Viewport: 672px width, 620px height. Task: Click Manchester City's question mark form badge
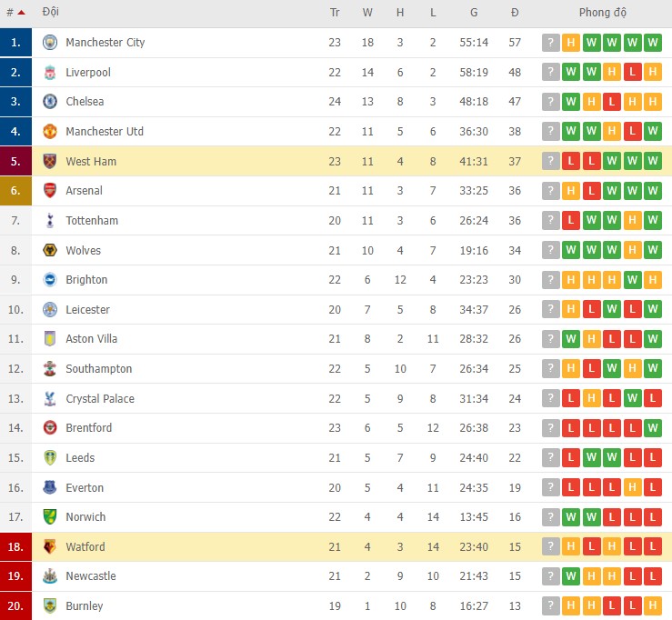550,43
